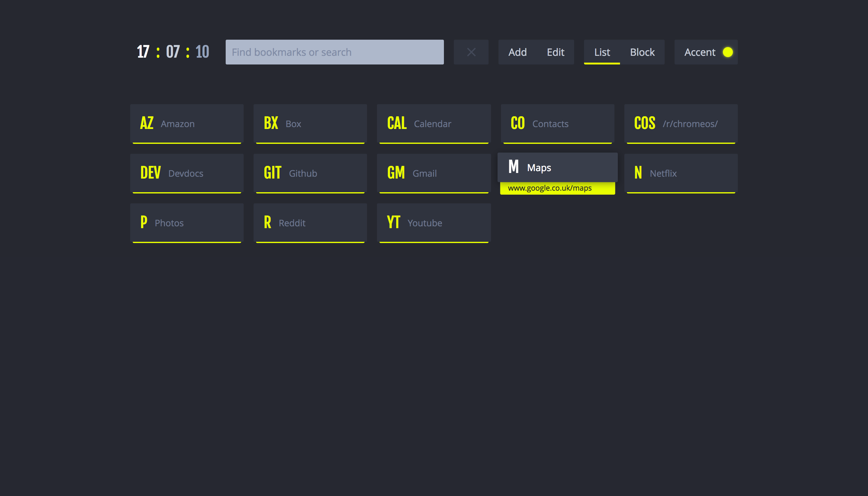
Task: Click the 17:07:10 clock display
Action: pos(173,52)
